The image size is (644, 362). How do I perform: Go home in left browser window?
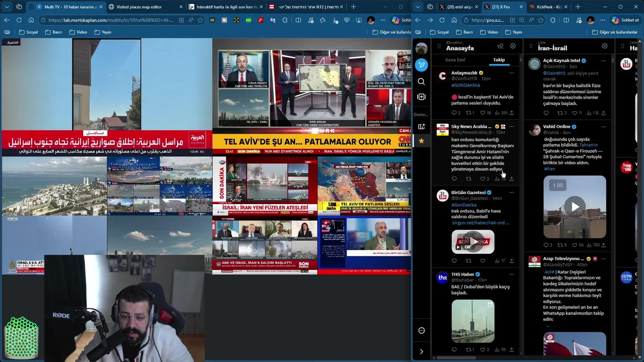[31, 20]
